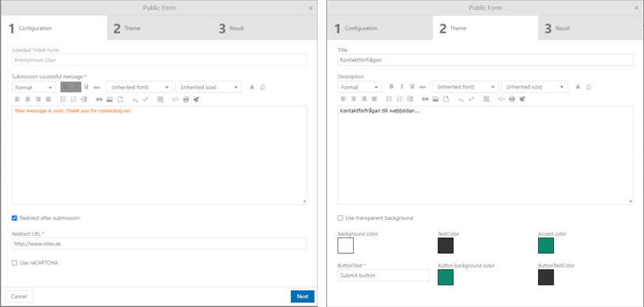Click Print icon in Configuration editor
644x307 pixels.
coord(186,100)
